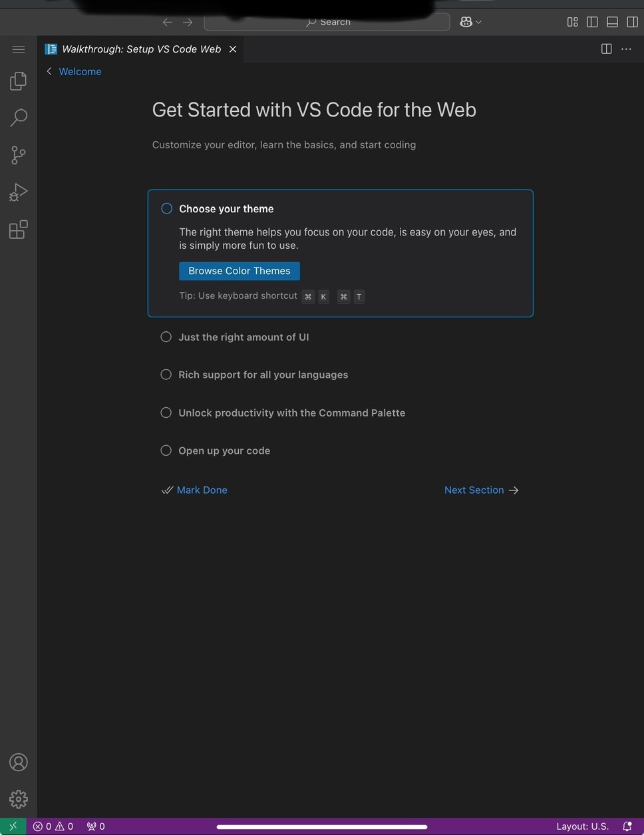Image resolution: width=644 pixels, height=835 pixels.
Task: Check off 'Just the right amount of UI'
Action: [166, 337]
